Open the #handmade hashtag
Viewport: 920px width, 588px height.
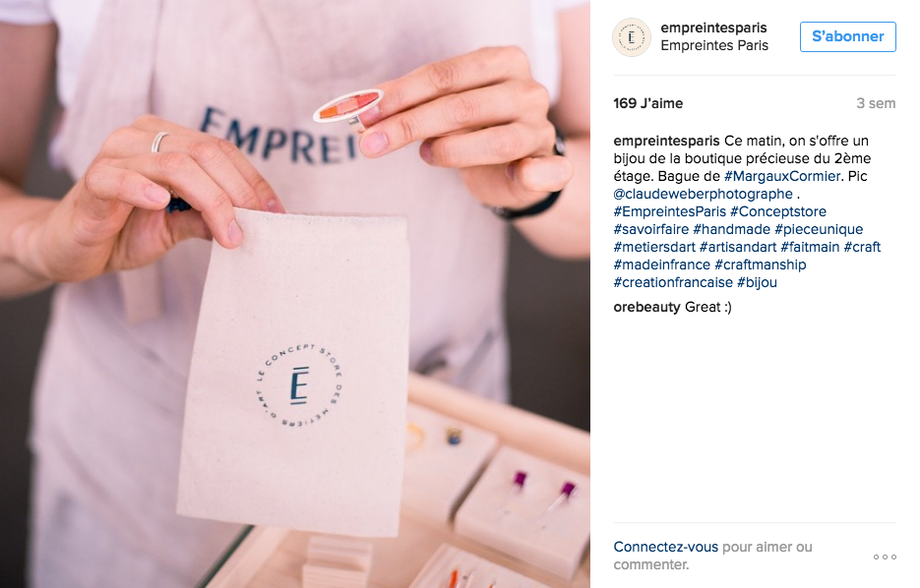point(732,229)
